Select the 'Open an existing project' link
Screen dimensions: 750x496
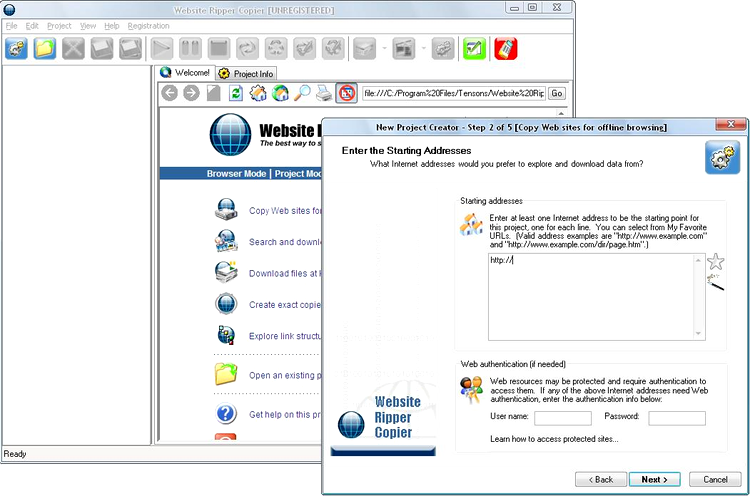tap(285, 376)
